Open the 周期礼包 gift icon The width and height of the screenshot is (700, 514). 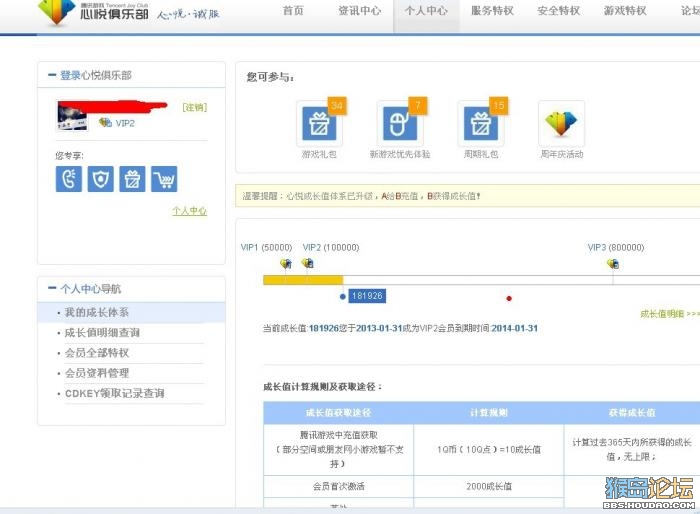click(x=481, y=123)
